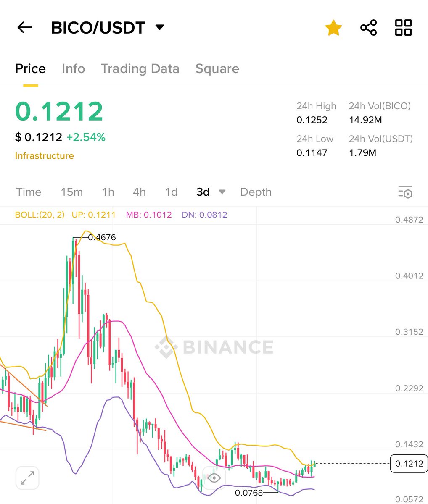This screenshot has width=428, height=504.
Task: Open chart indicator settings icon
Action: pyautogui.click(x=405, y=192)
